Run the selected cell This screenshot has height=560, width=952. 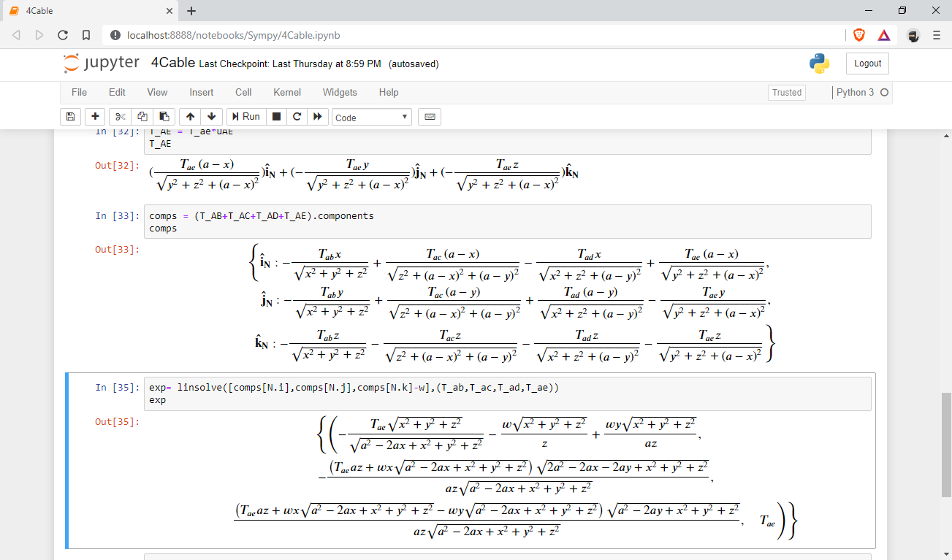pyautogui.click(x=246, y=117)
